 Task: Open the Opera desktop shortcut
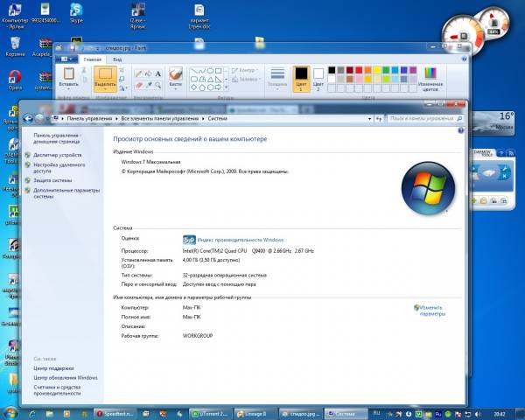(15, 80)
